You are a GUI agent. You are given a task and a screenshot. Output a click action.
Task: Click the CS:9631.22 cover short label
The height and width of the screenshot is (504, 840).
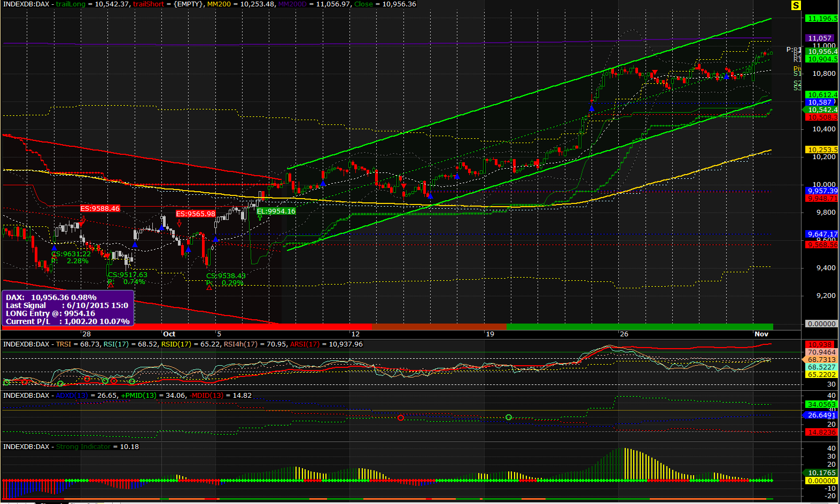pos(71,254)
